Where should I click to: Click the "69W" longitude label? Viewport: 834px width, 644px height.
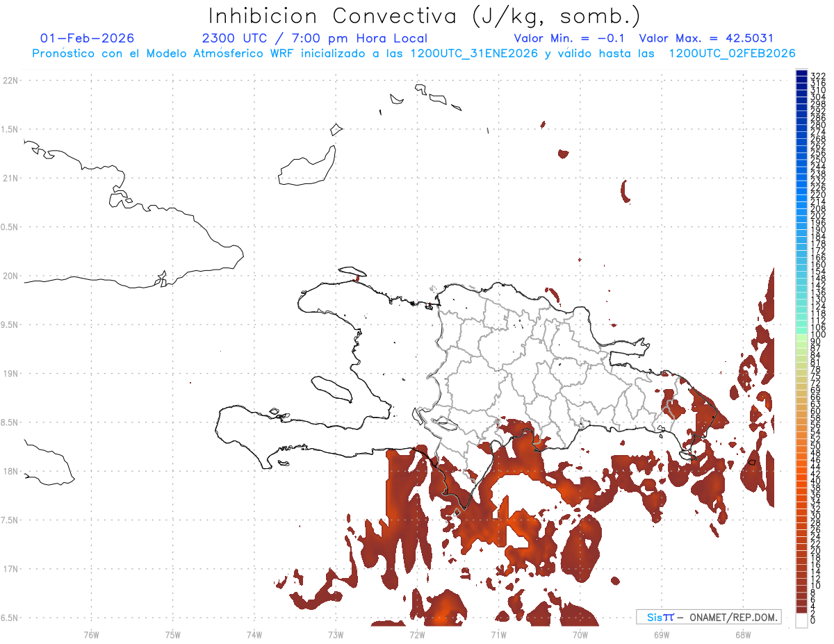tap(661, 634)
